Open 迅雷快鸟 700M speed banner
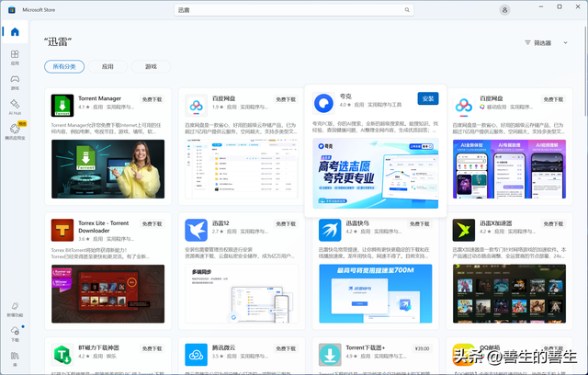The width and height of the screenshot is (588, 375). (x=376, y=293)
